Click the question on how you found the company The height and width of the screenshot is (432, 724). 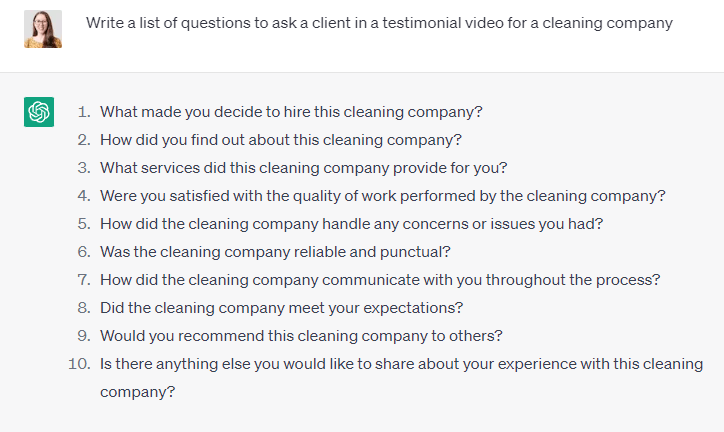tap(281, 140)
